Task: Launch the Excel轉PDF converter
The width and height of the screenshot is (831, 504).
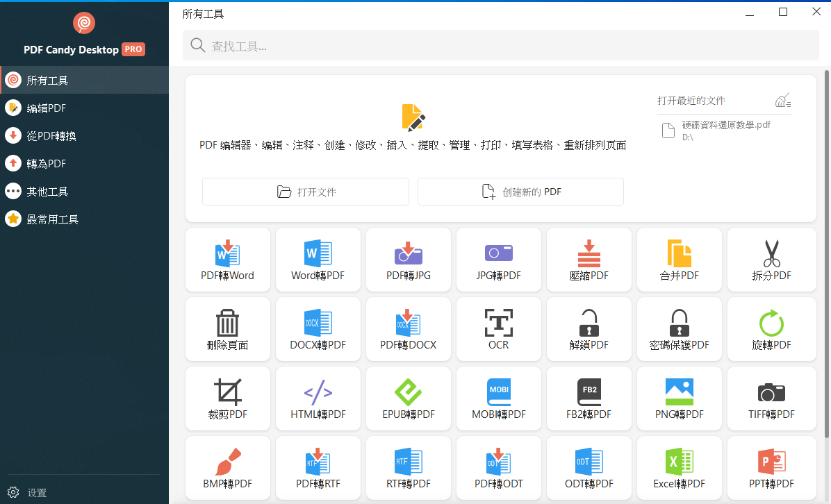Action: tap(680, 467)
